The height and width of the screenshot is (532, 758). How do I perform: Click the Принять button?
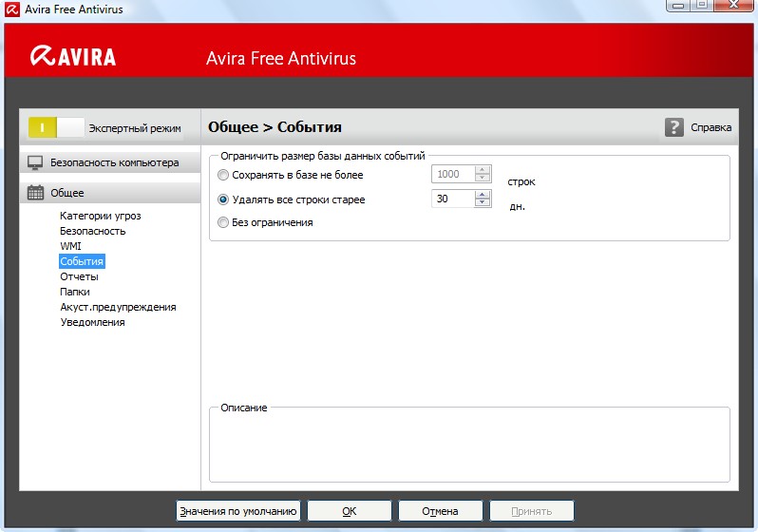(531, 511)
